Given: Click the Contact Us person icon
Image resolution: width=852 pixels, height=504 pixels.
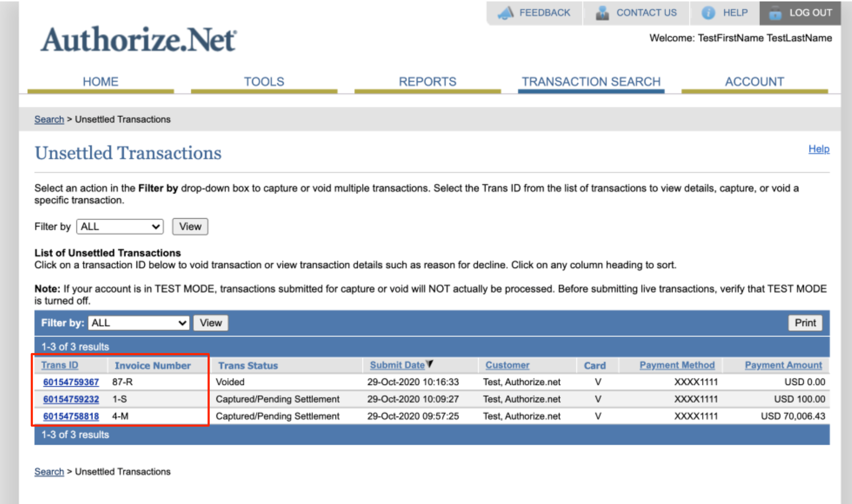Looking at the screenshot, I should [602, 13].
